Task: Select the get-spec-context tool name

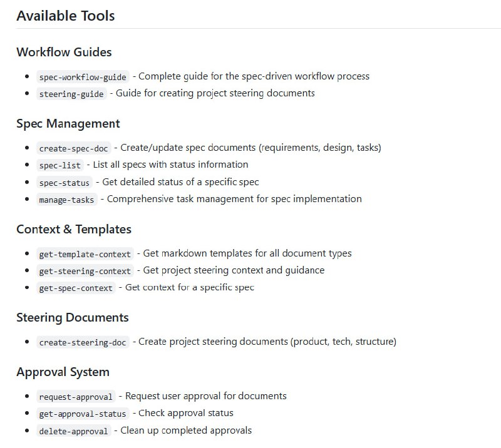Action: (73, 288)
